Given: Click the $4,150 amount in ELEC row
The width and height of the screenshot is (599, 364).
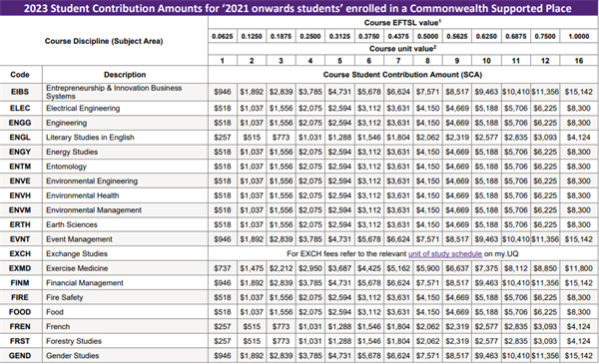Looking at the screenshot, I should coord(427,109).
